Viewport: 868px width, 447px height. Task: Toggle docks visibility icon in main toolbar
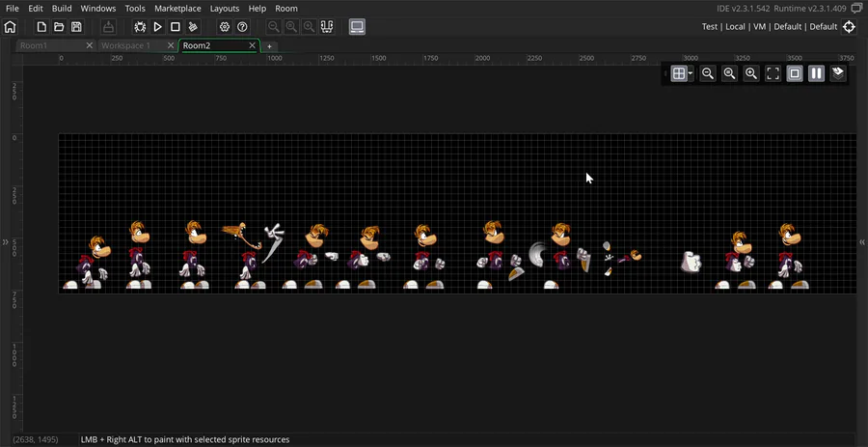coord(327,27)
